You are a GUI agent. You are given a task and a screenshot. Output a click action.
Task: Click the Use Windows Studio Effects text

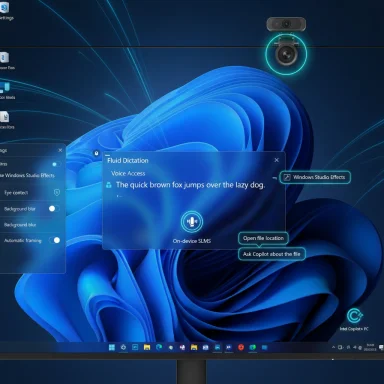[27, 175]
